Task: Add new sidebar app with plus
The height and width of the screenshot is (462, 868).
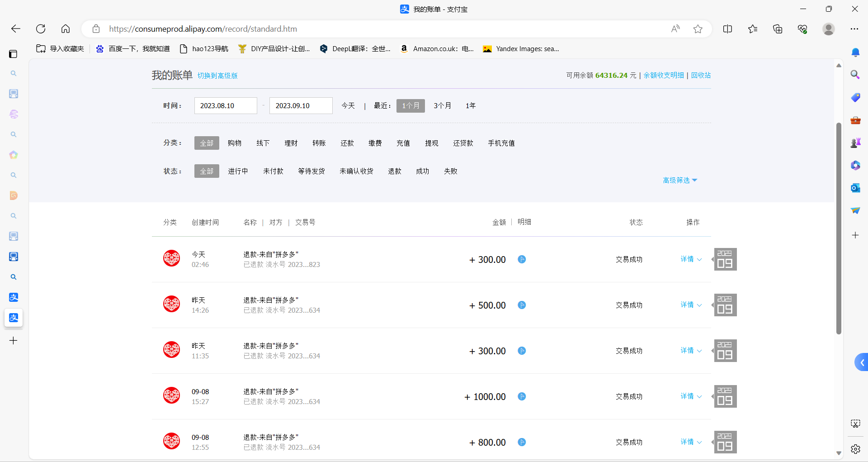Action: (x=855, y=235)
